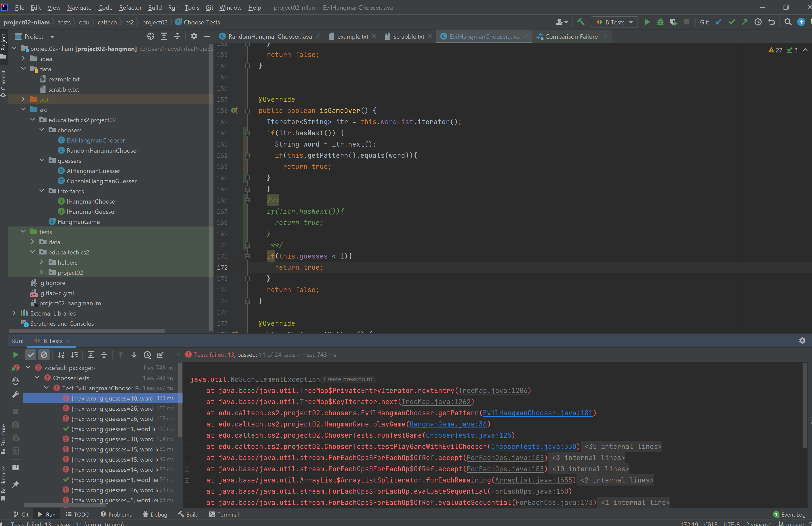Image resolution: width=812 pixels, height=526 pixels.
Task: Open Run panel settings gear icon
Action: tap(802, 341)
